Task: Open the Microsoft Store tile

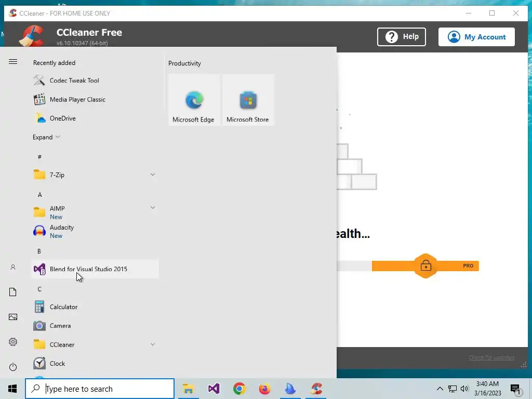Action: [x=248, y=100]
